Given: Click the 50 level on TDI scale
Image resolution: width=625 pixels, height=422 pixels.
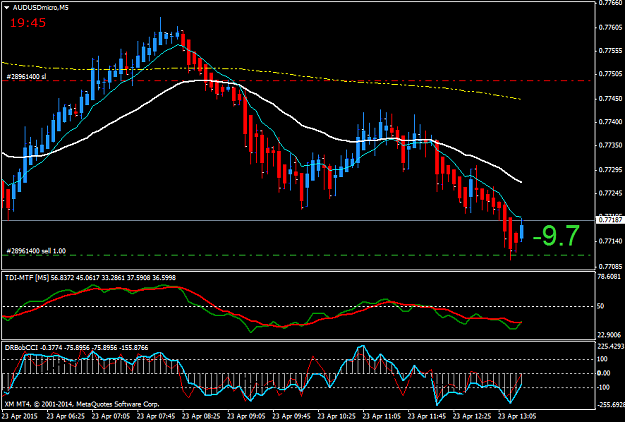Looking at the screenshot, I should (x=601, y=306).
